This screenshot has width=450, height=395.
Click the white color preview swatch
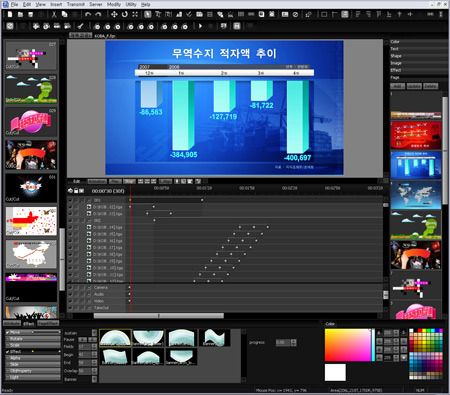pyautogui.click(x=335, y=372)
